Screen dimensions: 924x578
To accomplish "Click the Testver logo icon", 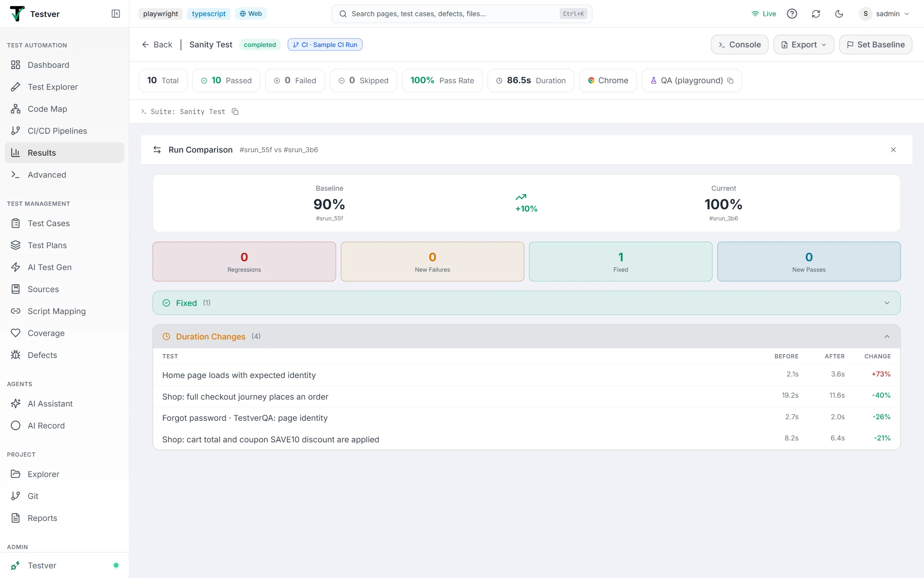I will [x=17, y=14].
